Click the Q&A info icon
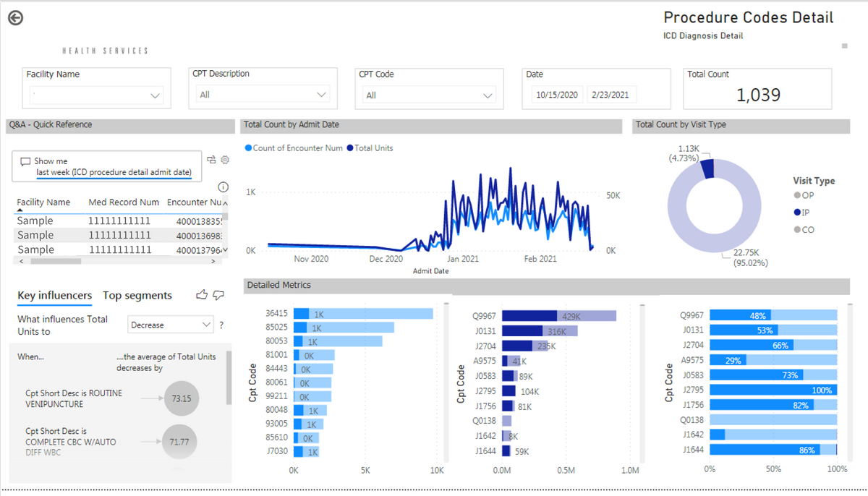Viewport: 868px width, 496px height. [x=223, y=187]
